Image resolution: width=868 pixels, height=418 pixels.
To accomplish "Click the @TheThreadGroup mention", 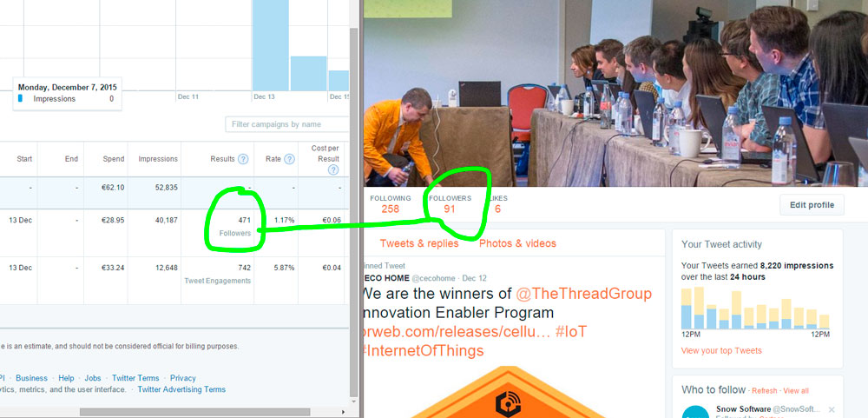I will (583, 293).
